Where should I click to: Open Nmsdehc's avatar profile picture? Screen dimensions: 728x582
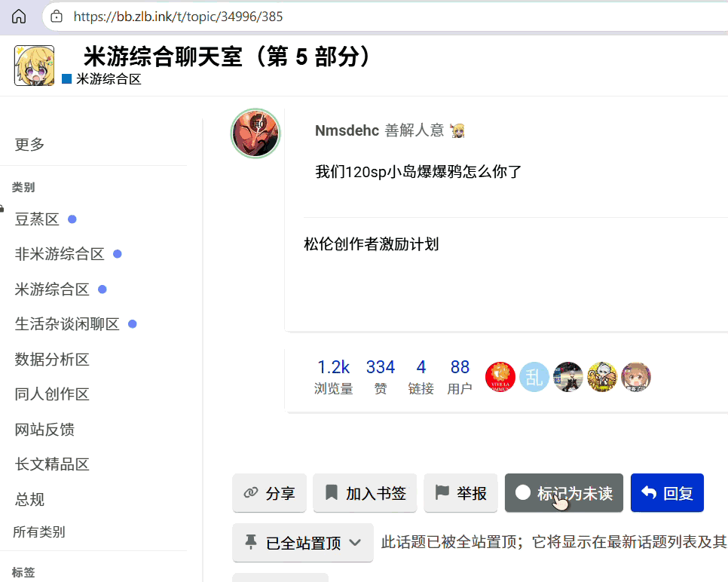(255, 133)
